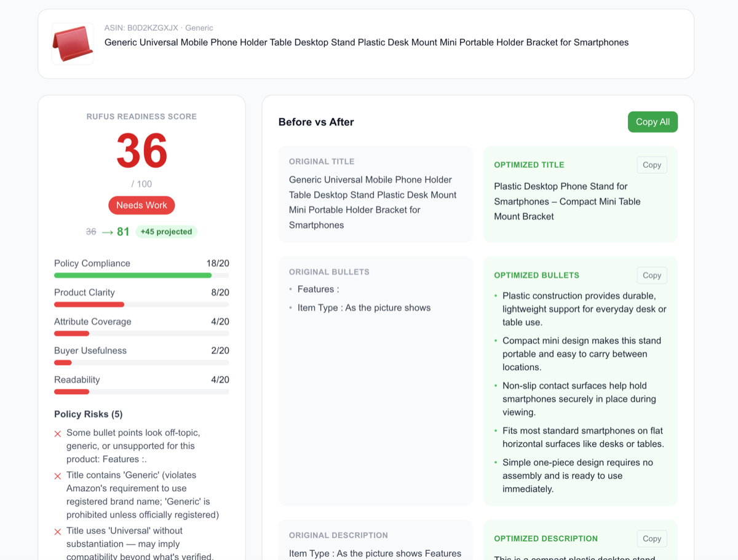Click the Product Clarity progress bar
738x560 pixels.
(141, 304)
